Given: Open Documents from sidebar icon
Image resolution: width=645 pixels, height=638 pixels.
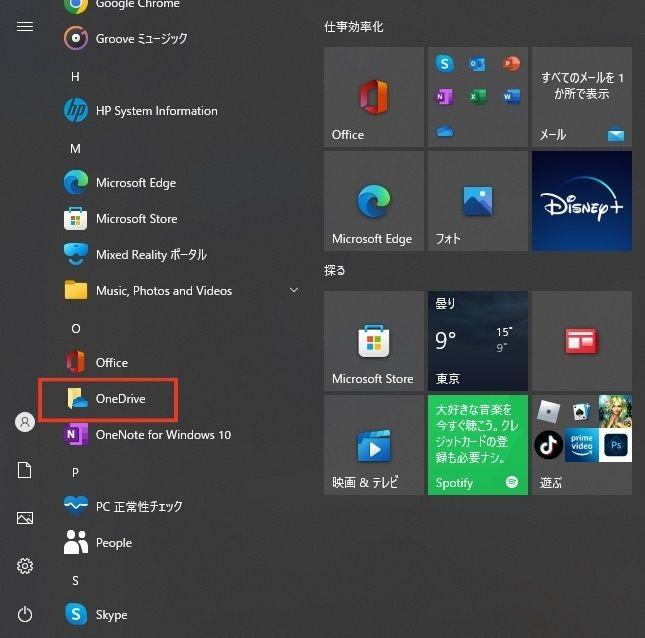Looking at the screenshot, I should 25,470.
